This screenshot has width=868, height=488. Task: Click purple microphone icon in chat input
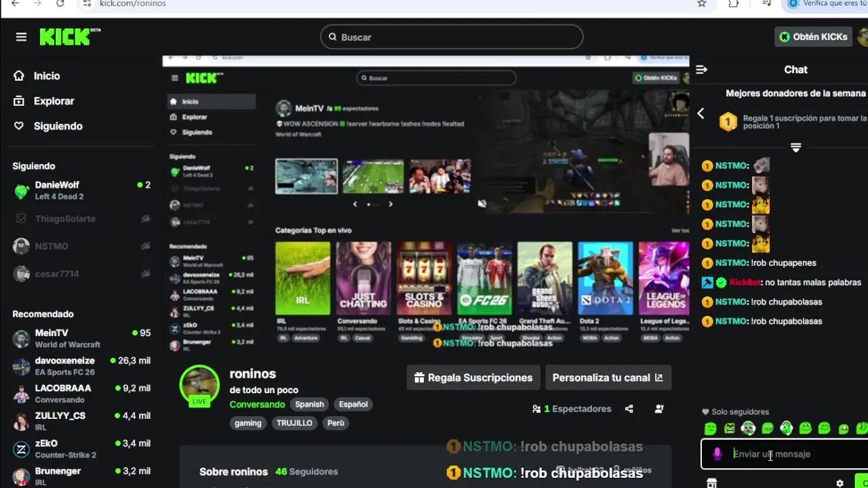pos(717,454)
